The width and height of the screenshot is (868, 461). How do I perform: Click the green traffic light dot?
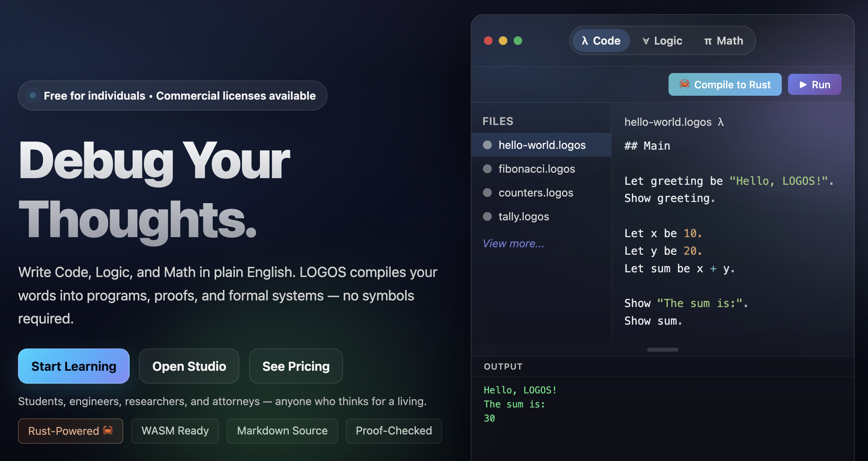(x=518, y=40)
